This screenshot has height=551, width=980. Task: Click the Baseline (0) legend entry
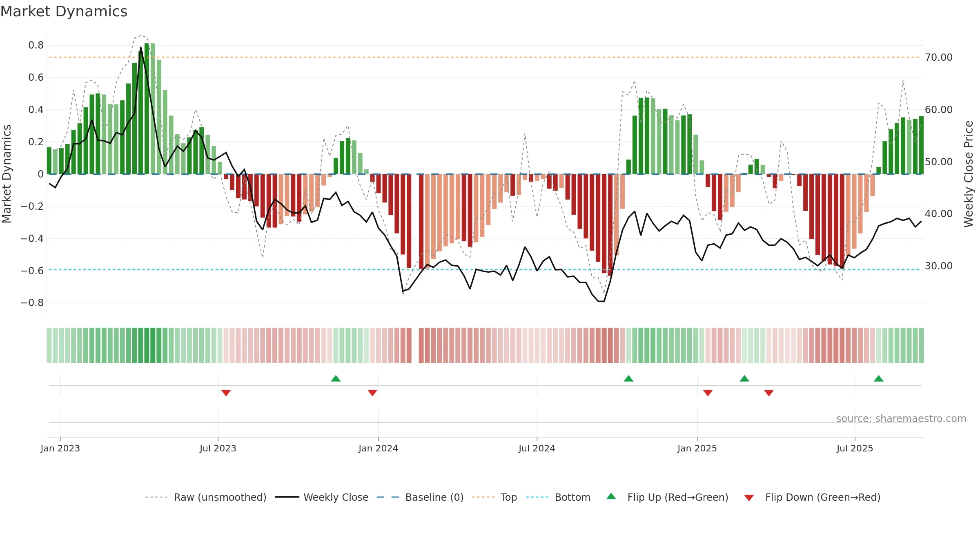[420, 497]
